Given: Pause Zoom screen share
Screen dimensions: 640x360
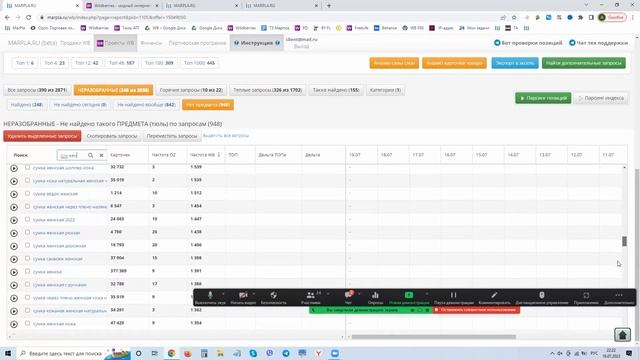Looking at the screenshot, I should [x=453, y=298].
